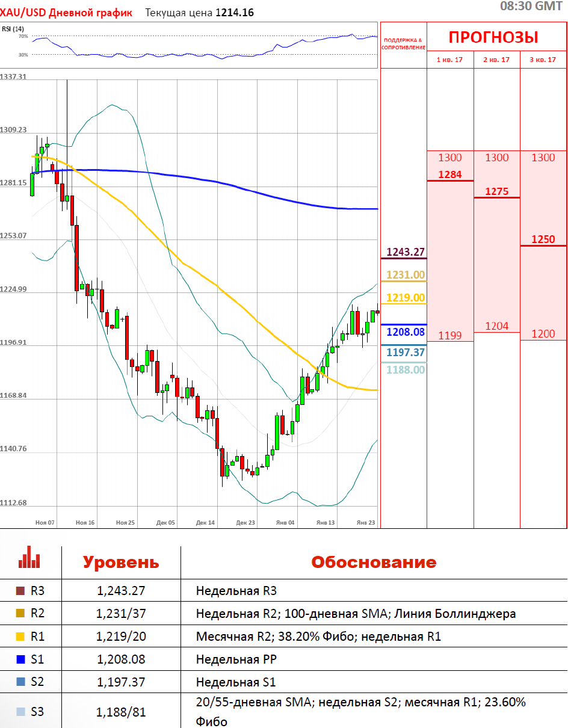Click the RSI (14) indicator label

[13, 28]
